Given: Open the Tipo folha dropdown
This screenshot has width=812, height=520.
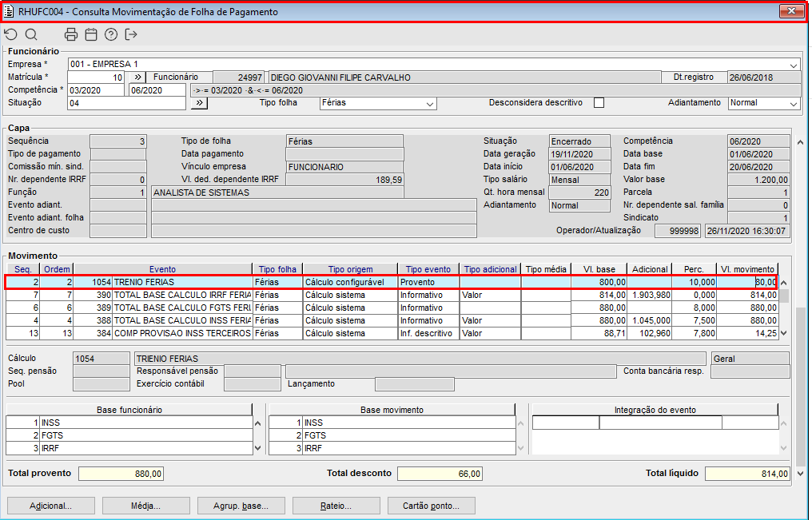Looking at the screenshot, I should click(431, 104).
